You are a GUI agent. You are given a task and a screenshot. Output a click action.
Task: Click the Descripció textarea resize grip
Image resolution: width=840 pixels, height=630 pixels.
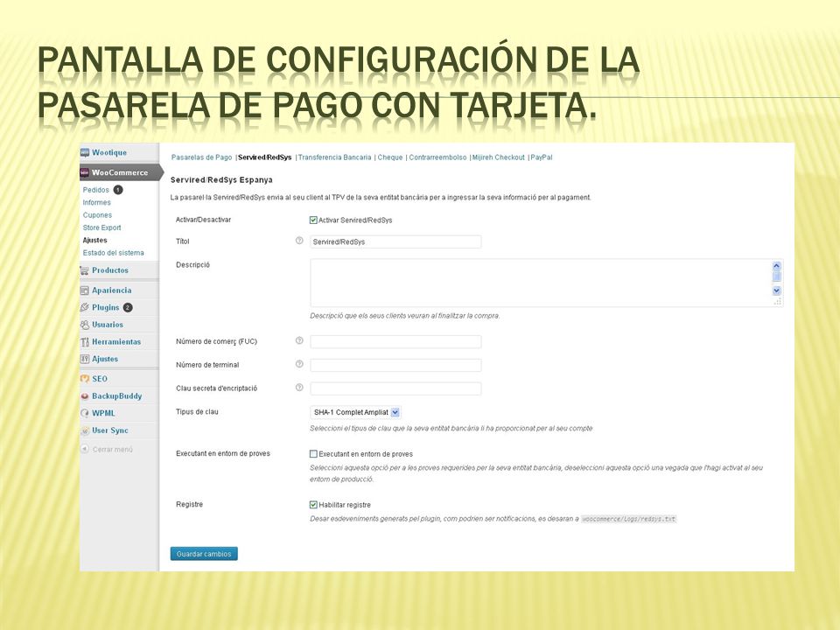click(777, 302)
